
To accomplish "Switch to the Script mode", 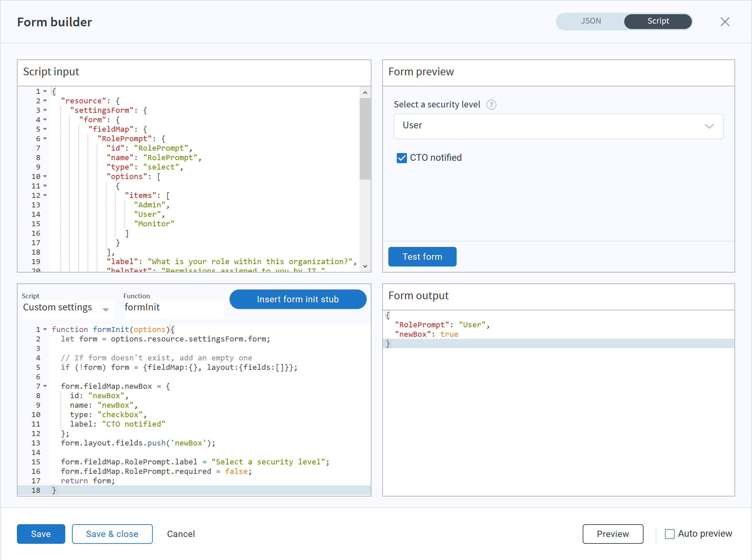I will click(658, 21).
